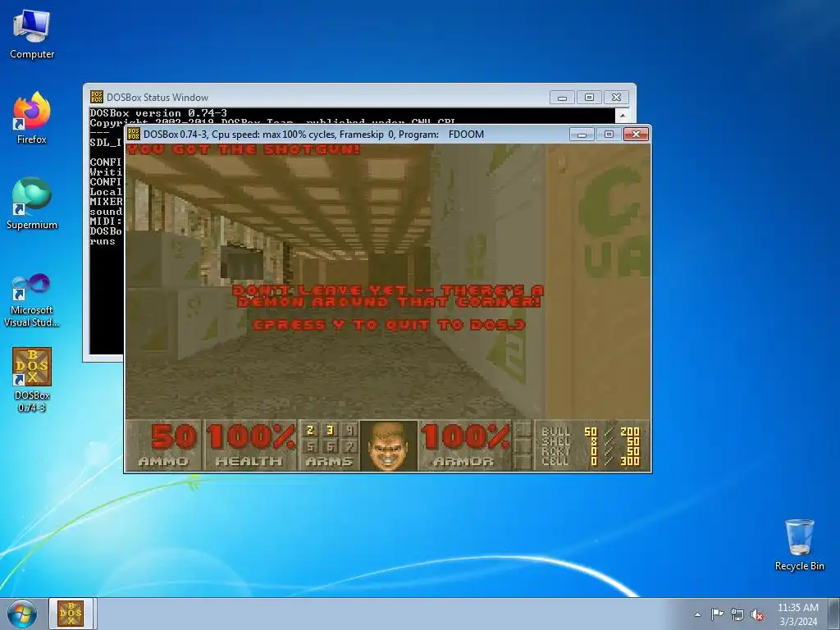Click the SHEL ammo row
The height and width of the screenshot is (630, 840).
click(x=591, y=441)
